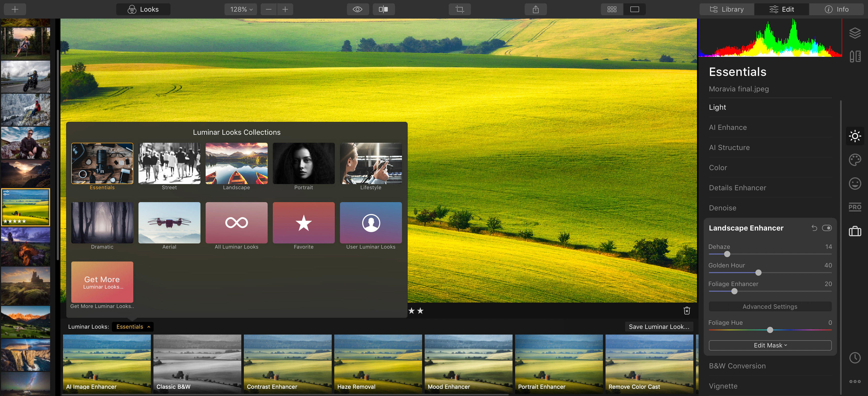Toggle before/after compare view
The image size is (868, 396).
tap(383, 10)
